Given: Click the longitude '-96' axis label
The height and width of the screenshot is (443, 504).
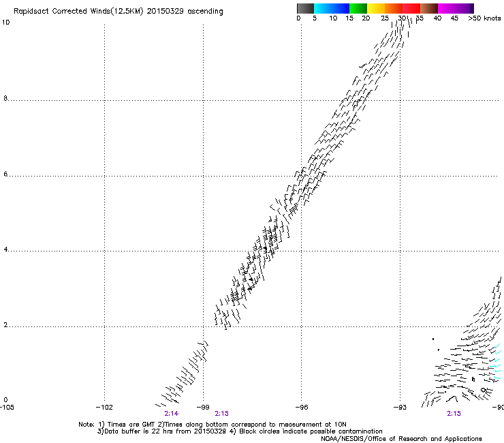Looking at the screenshot, I should tap(302, 408).
